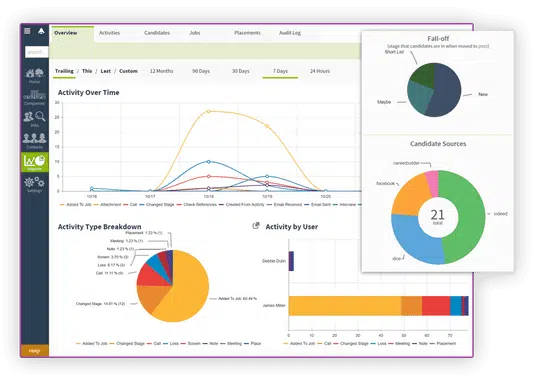Click the dark green Short List slice

click(424, 75)
